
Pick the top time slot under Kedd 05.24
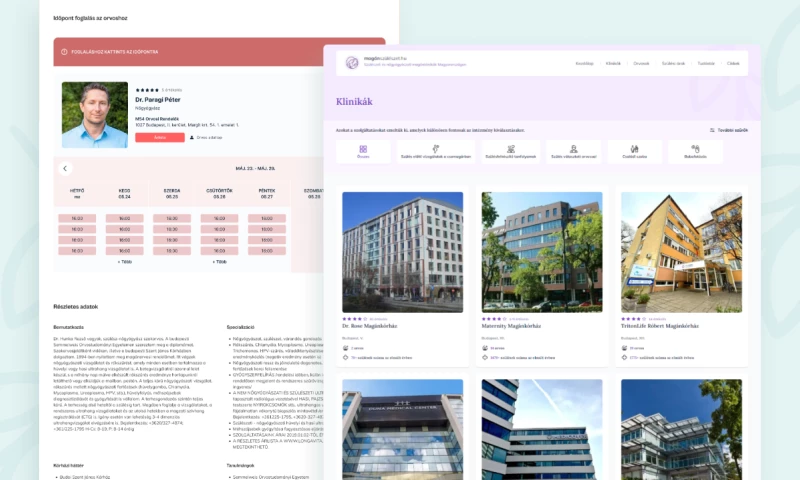pos(124,218)
